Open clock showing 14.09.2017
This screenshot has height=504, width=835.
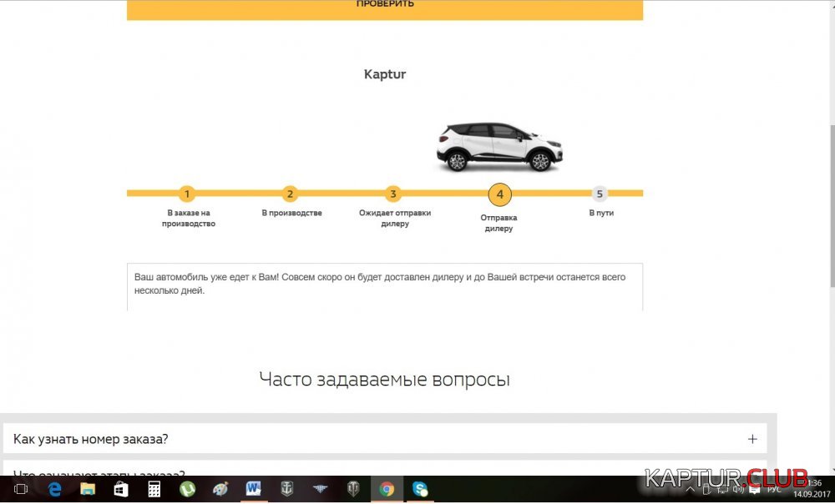[x=812, y=489]
